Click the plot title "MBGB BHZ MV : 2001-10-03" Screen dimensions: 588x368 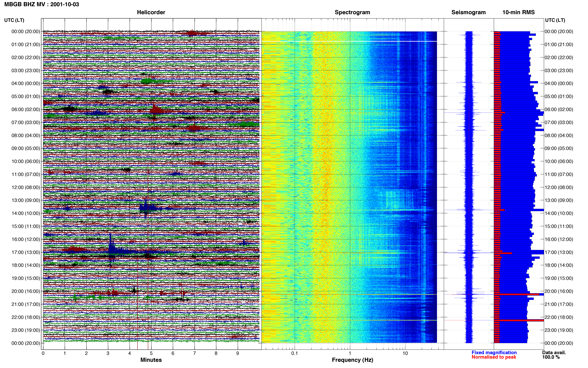42,4
